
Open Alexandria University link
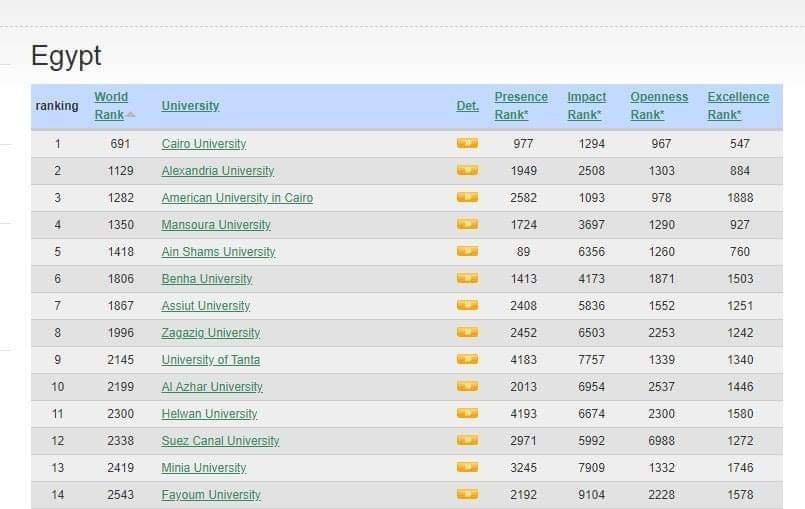point(218,171)
